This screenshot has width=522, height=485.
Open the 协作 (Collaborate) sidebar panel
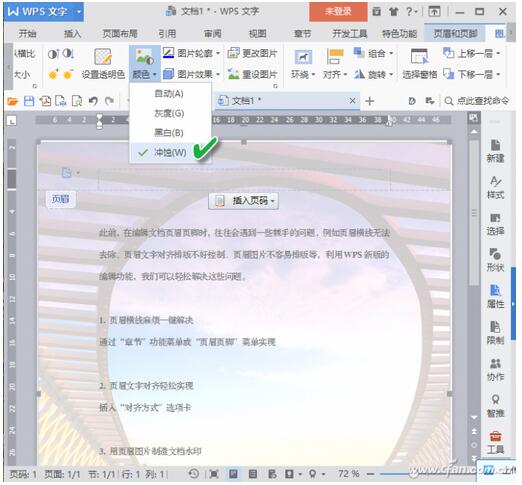coord(495,370)
